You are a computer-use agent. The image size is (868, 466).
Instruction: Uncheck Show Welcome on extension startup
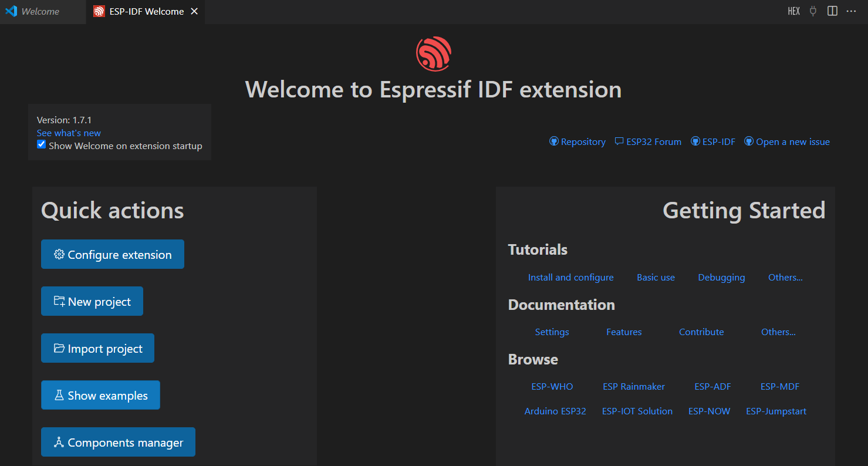tap(41, 144)
